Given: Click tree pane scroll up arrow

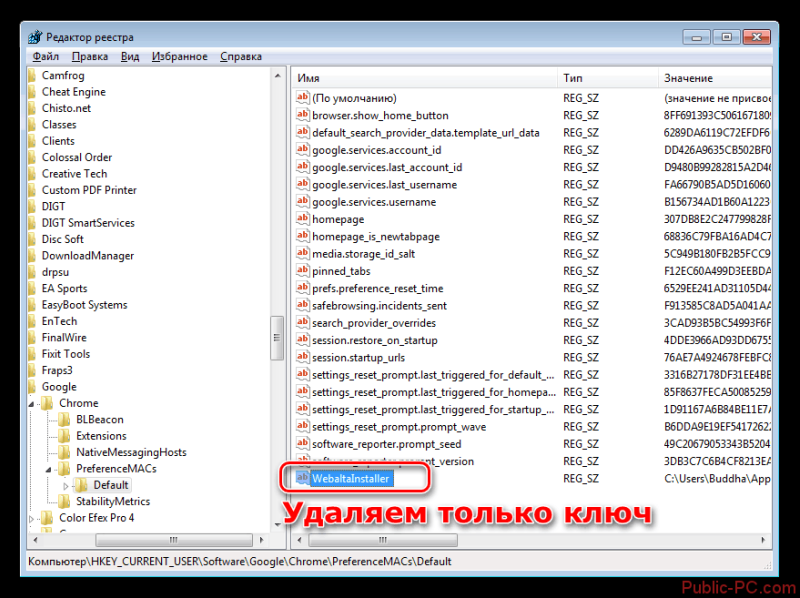Looking at the screenshot, I should pyautogui.click(x=277, y=76).
